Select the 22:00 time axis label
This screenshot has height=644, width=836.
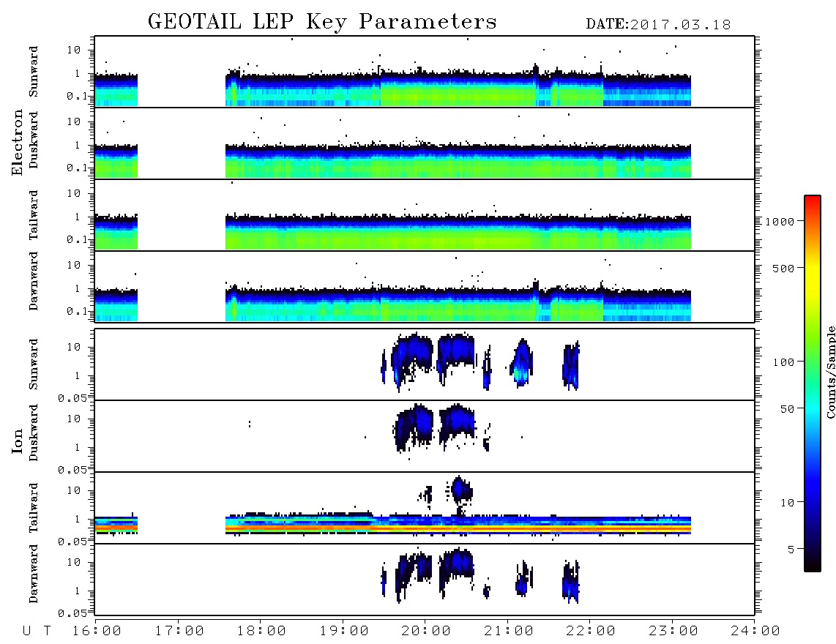click(x=591, y=631)
